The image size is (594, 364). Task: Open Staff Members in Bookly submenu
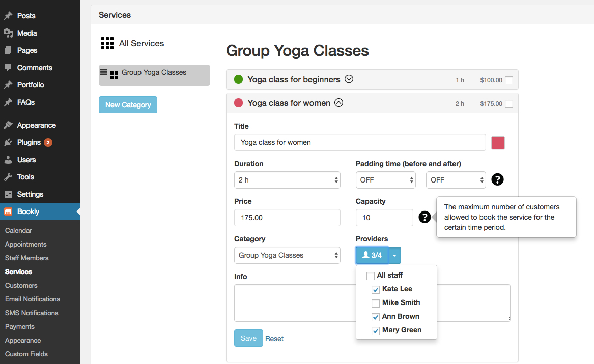tap(27, 258)
